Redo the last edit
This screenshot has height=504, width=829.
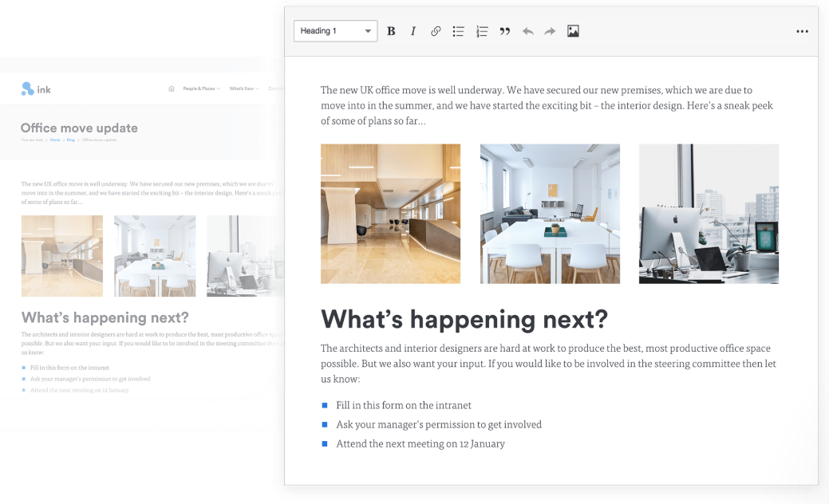(549, 31)
